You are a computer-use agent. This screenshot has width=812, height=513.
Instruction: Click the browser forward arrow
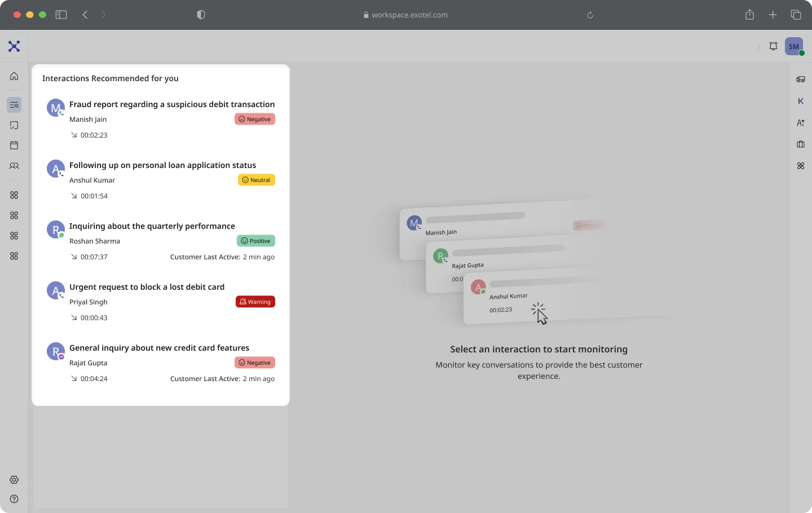click(x=103, y=15)
